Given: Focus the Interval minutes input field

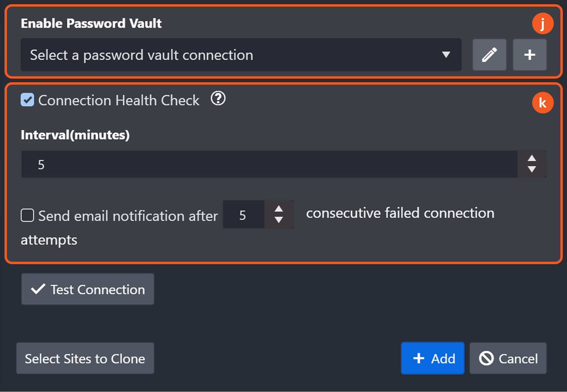Looking at the screenshot, I should pyautogui.click(x=269, y=164).
